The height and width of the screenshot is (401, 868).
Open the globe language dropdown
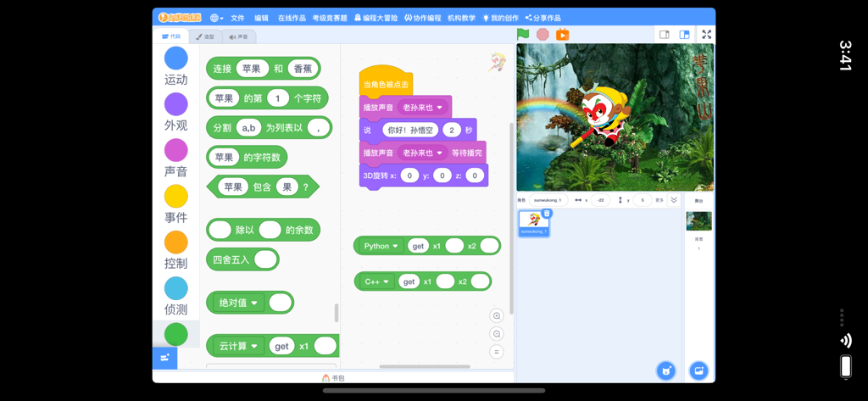[x=216, y=18]
